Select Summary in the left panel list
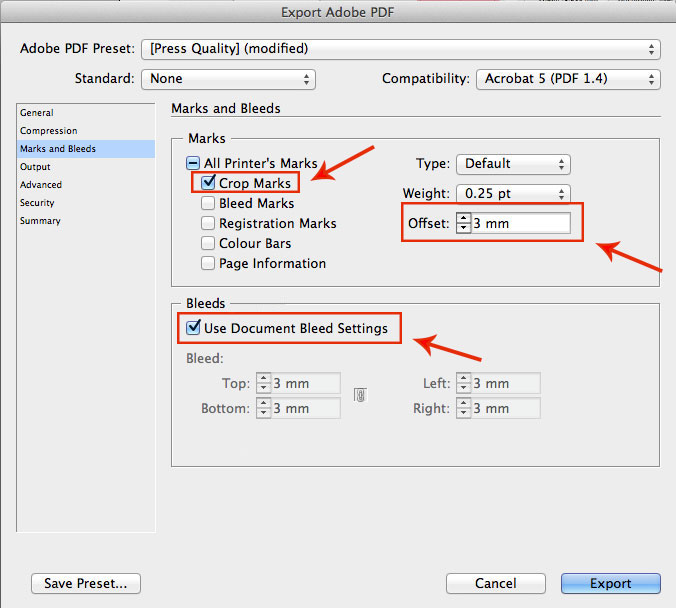The width and height of the screenshot is (676, 608). tap(86, 221)
